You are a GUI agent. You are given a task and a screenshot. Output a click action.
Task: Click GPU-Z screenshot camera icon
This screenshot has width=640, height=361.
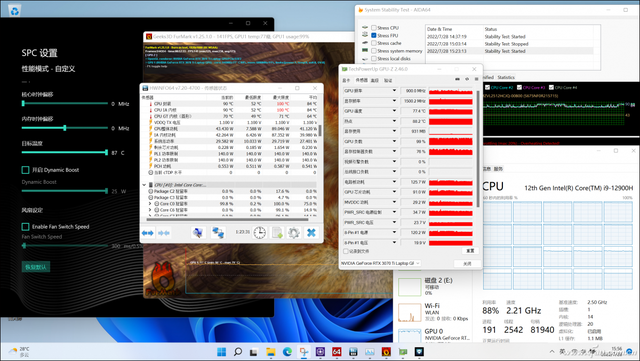coord(457,79)
